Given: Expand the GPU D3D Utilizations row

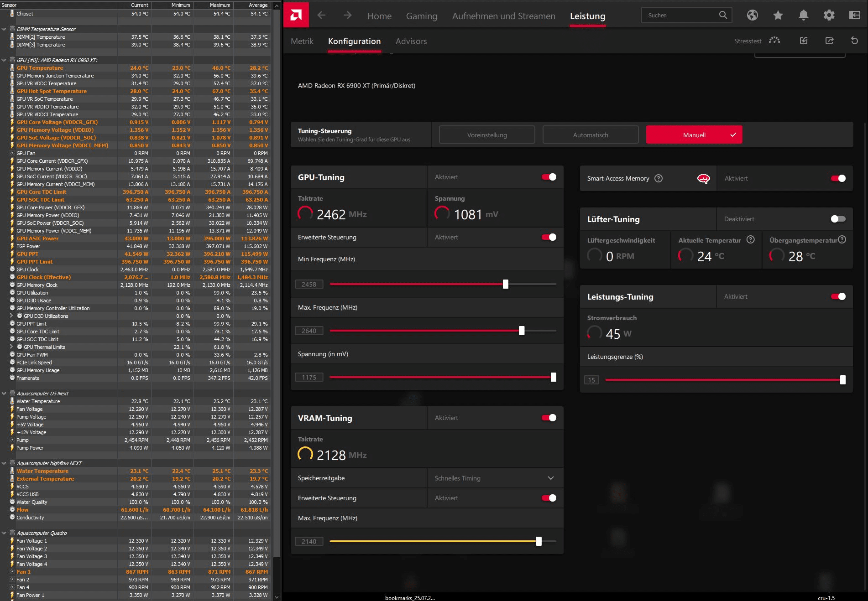Looking at the screenshot, I should click(x=11, y=316).
